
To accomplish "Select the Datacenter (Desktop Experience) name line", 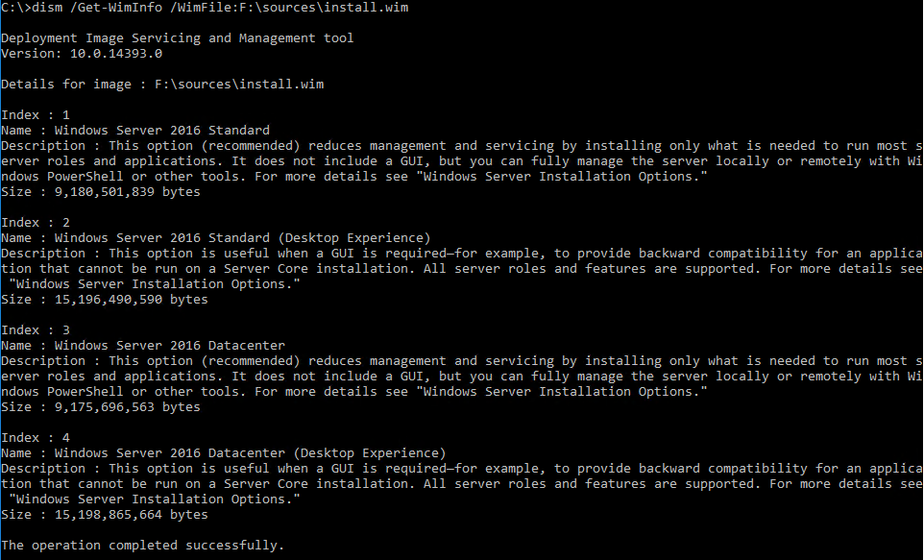I will 224,453.
